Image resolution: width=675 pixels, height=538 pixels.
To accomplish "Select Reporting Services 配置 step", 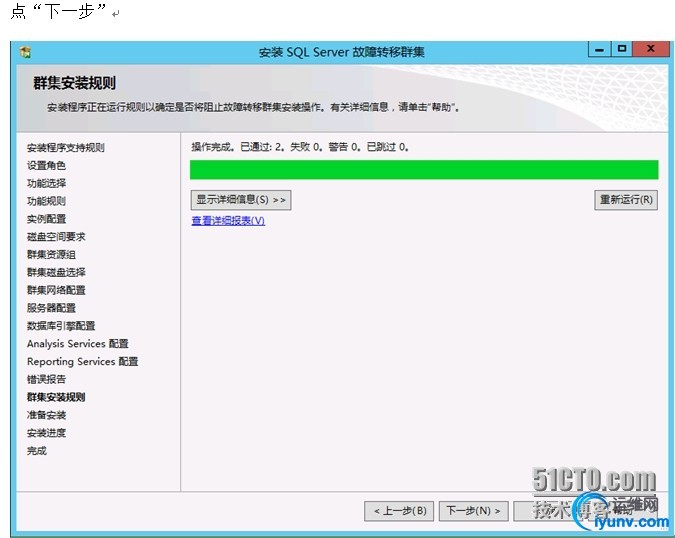I will [83, 362].
